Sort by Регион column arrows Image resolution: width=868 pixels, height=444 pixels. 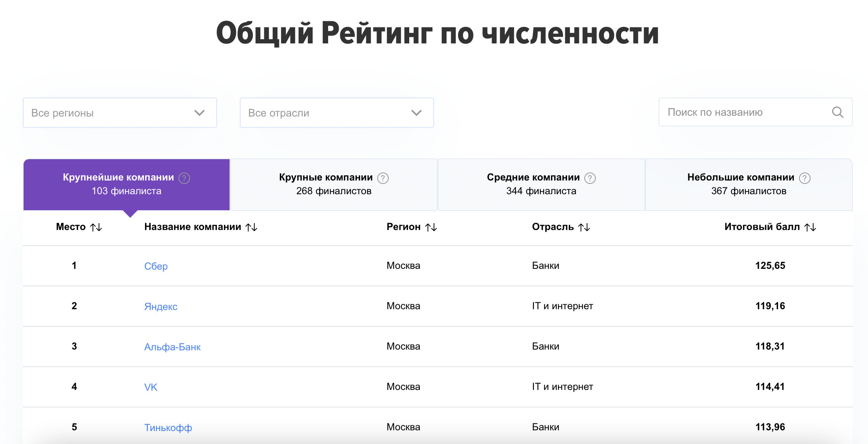tap(431, 227)
